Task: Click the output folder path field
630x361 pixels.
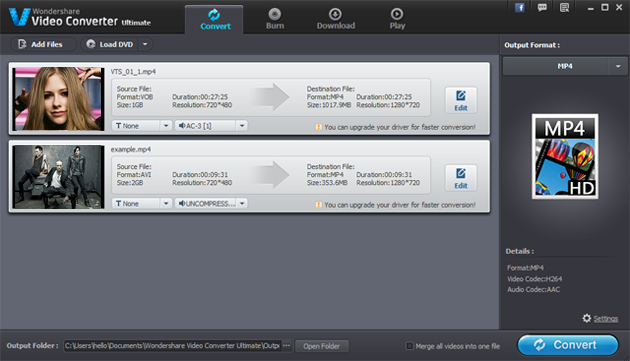Action: point(172,346)
